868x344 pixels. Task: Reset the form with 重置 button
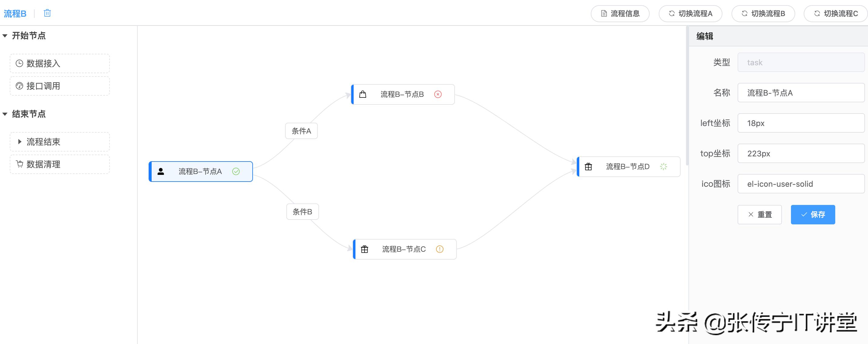pos(759,214)
